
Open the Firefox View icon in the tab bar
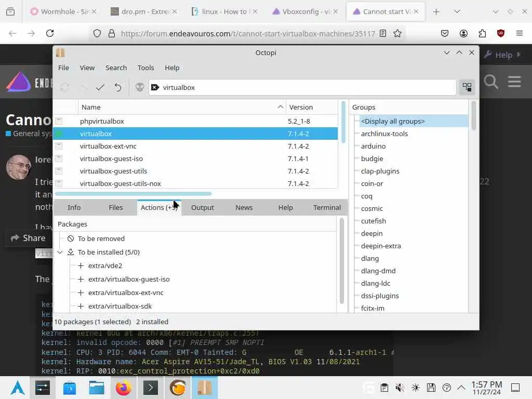tap(10, 11)
